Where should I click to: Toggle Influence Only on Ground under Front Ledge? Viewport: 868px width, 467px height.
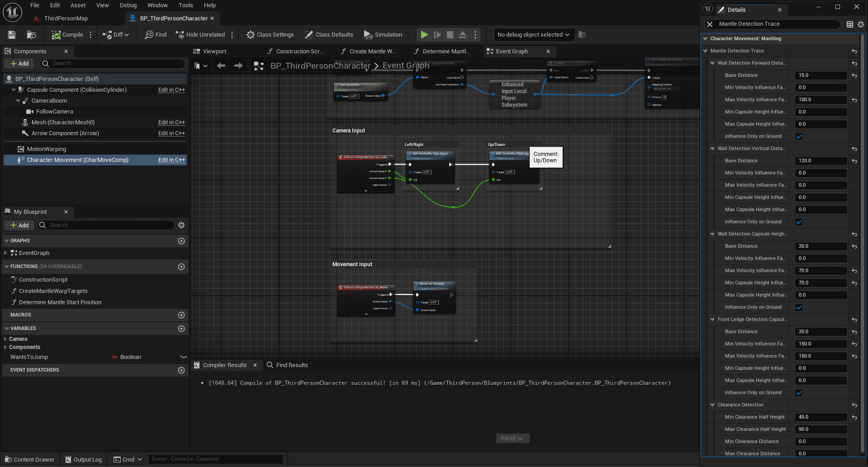[799, 393]
